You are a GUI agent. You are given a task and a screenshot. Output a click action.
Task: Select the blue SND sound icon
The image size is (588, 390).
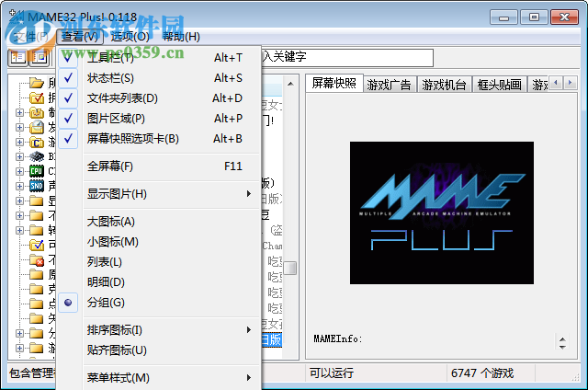tap(37, 186)
